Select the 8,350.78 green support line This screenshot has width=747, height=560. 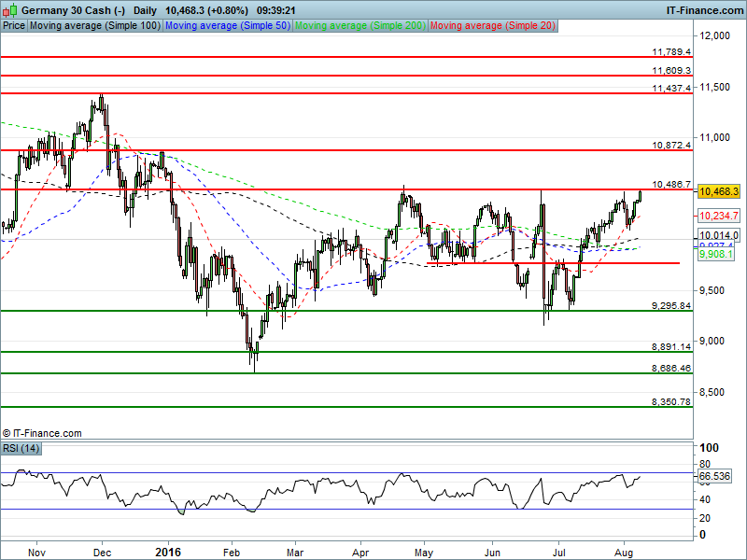pyautogui.click(x=346, y=407)
